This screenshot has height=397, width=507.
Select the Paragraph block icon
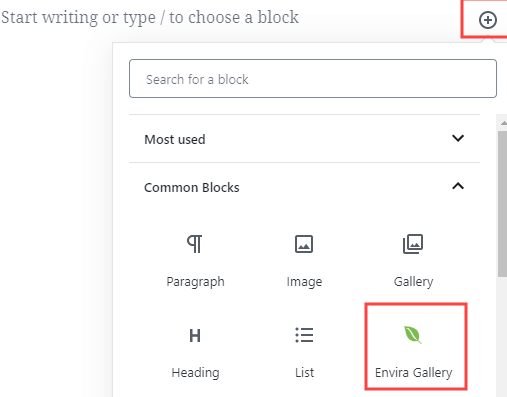click(195, 244)
